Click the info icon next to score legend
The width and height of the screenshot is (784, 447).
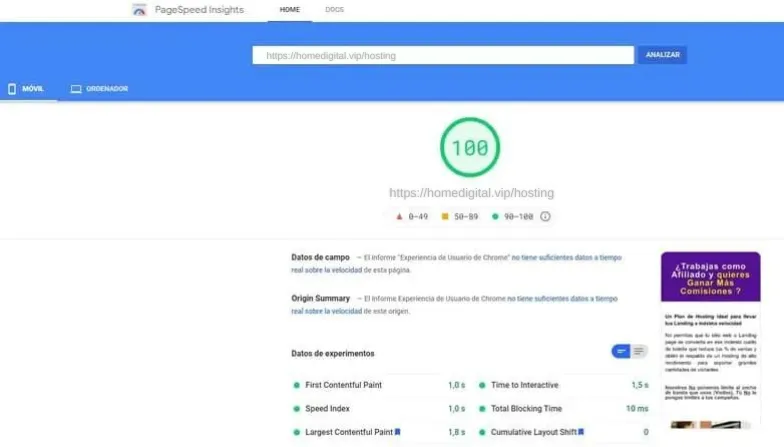[546, 216]
